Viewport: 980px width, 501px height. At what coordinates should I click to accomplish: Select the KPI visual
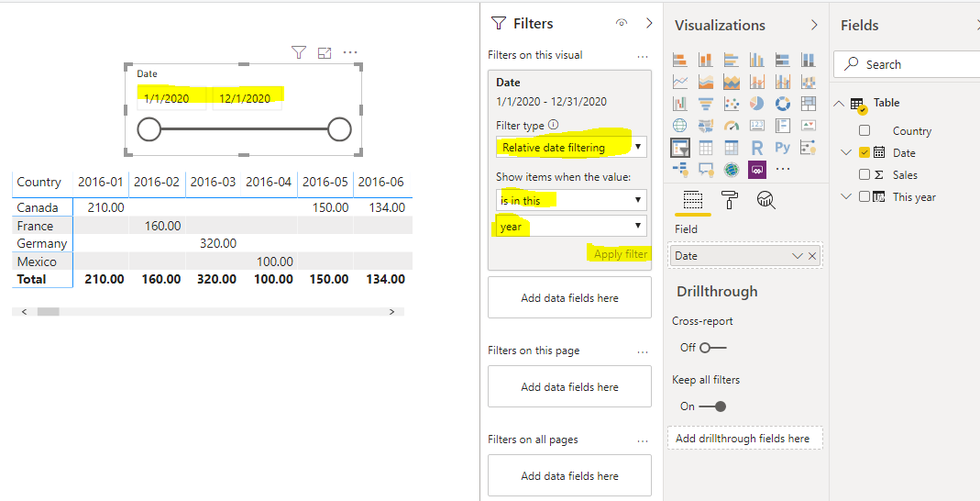pos(809,125)
